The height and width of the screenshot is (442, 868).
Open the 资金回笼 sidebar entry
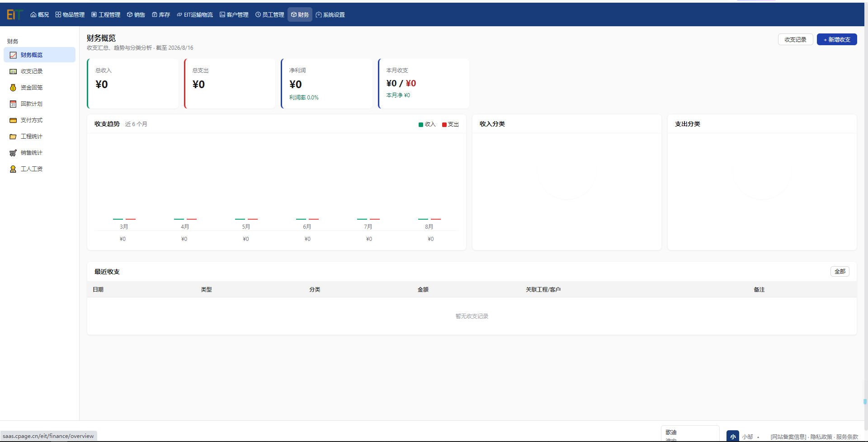click(x=39, y=88)
